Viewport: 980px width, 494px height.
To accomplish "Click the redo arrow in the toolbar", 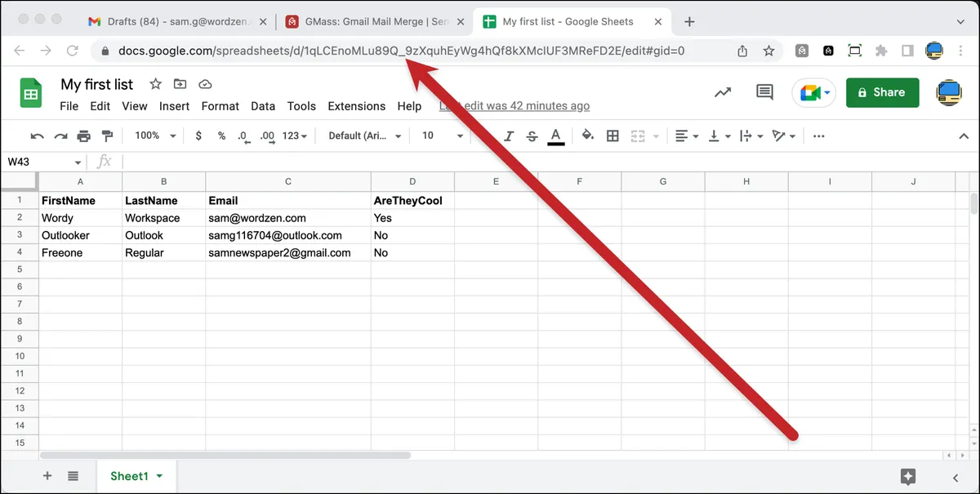I will (60, 136).
